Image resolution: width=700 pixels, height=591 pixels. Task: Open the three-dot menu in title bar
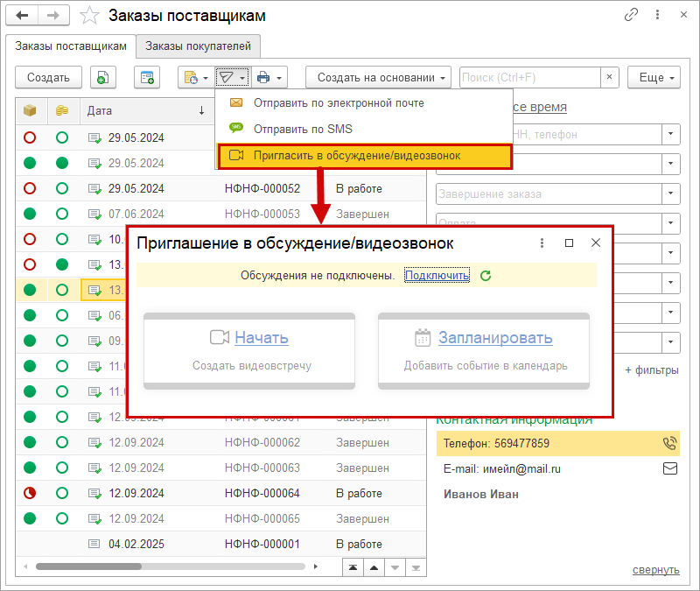[657, 15]
